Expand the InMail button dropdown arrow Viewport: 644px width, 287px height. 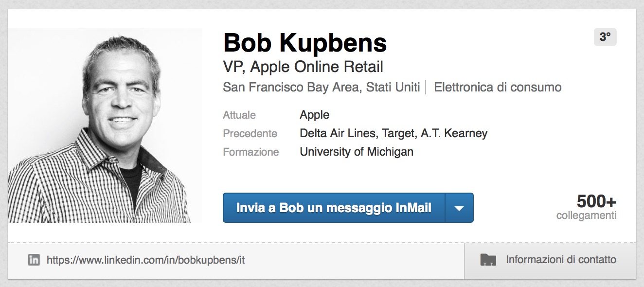[x=459, y=208]
